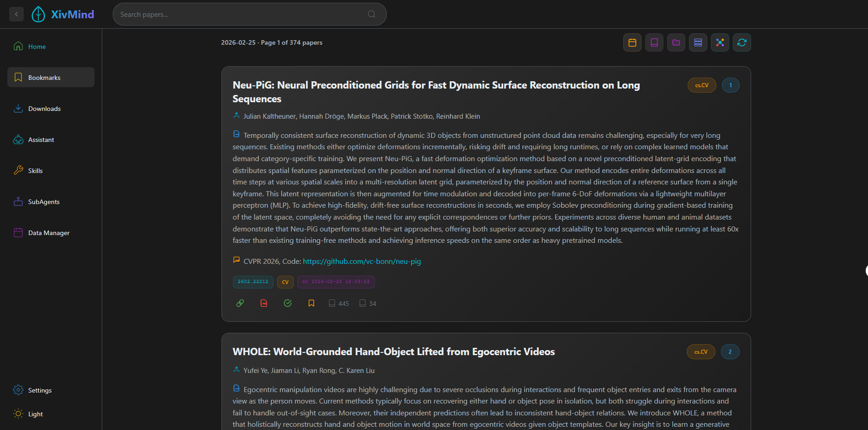Click the sun icon beside Light
The image size is (868, 430).
click(x=18, y=414)
